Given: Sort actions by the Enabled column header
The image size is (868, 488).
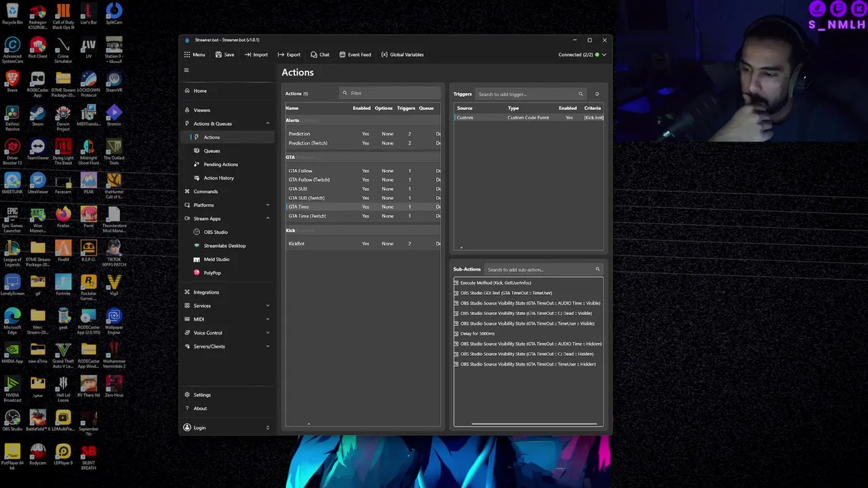Looking at the screenshot, I should (x=361, y=108).
